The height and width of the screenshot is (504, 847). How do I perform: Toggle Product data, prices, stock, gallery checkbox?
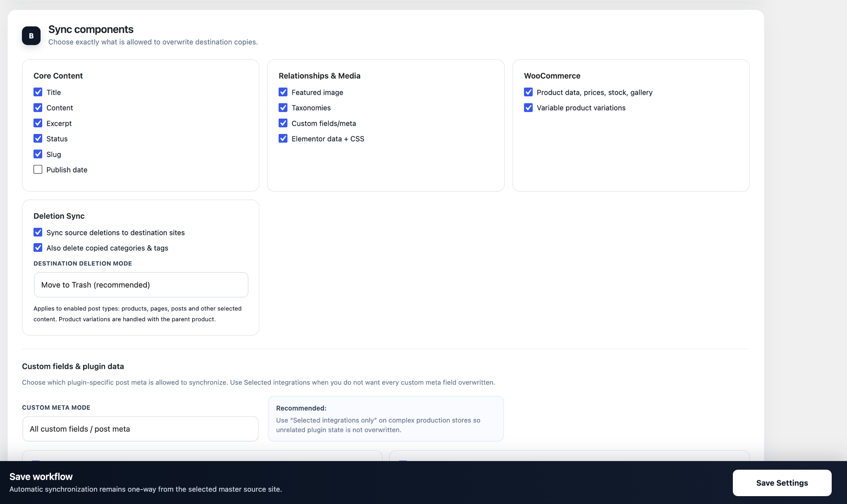pos(528,92)
